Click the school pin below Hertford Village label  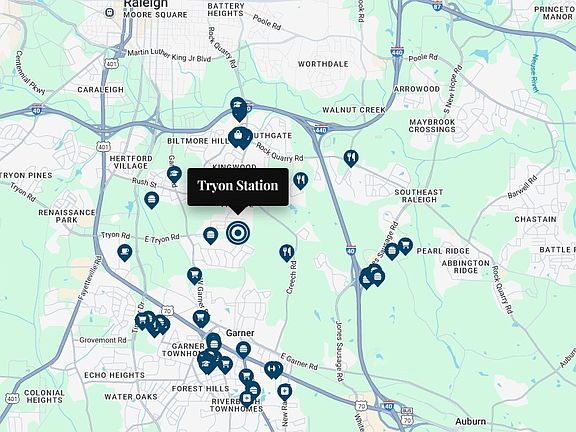click(174, 174)
